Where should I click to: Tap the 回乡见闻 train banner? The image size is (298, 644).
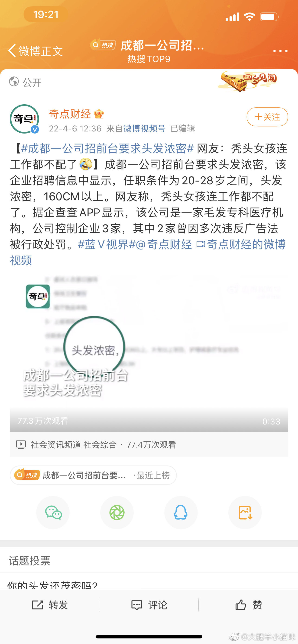(x=247, y=81)
